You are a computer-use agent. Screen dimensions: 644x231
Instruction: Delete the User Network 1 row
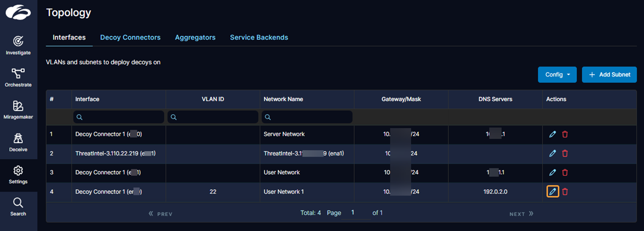point(565,191)
